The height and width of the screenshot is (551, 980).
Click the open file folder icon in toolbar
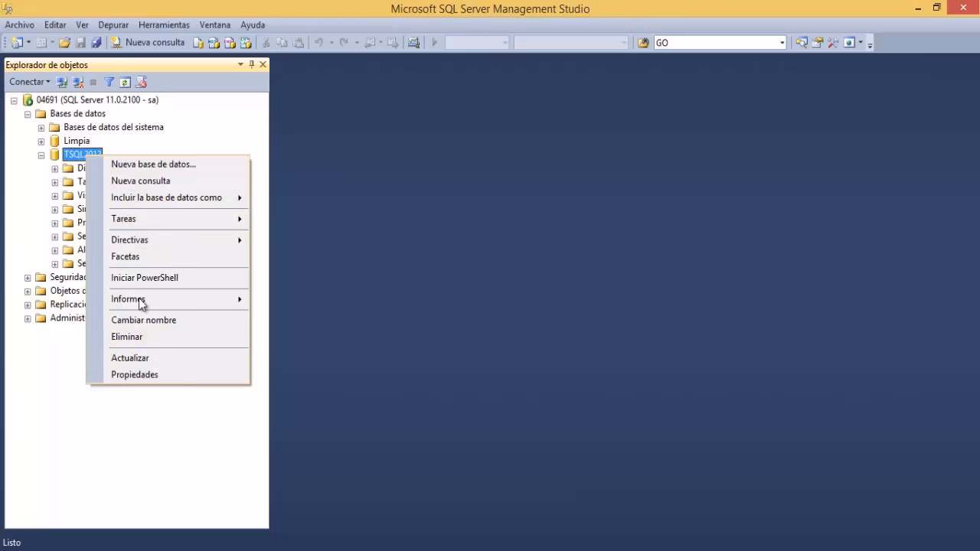65,43
